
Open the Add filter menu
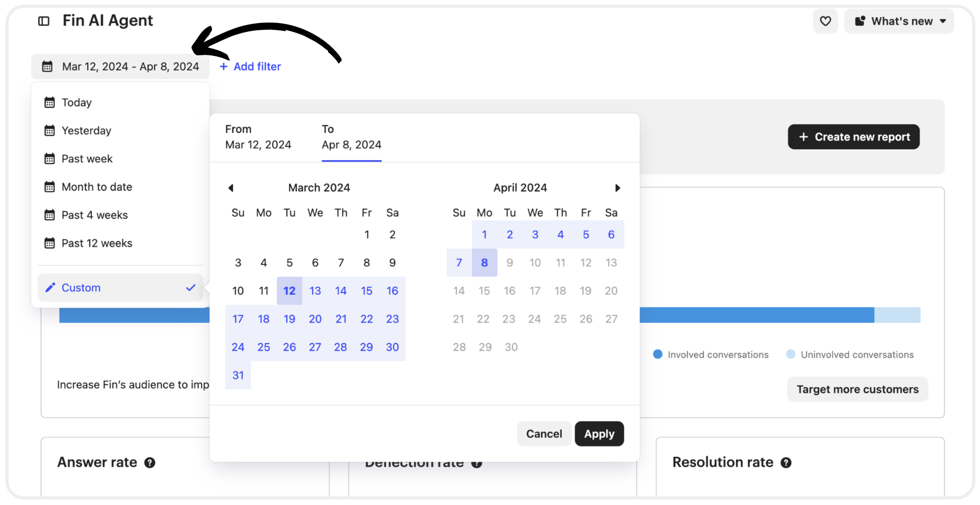[x=250, y=67]
